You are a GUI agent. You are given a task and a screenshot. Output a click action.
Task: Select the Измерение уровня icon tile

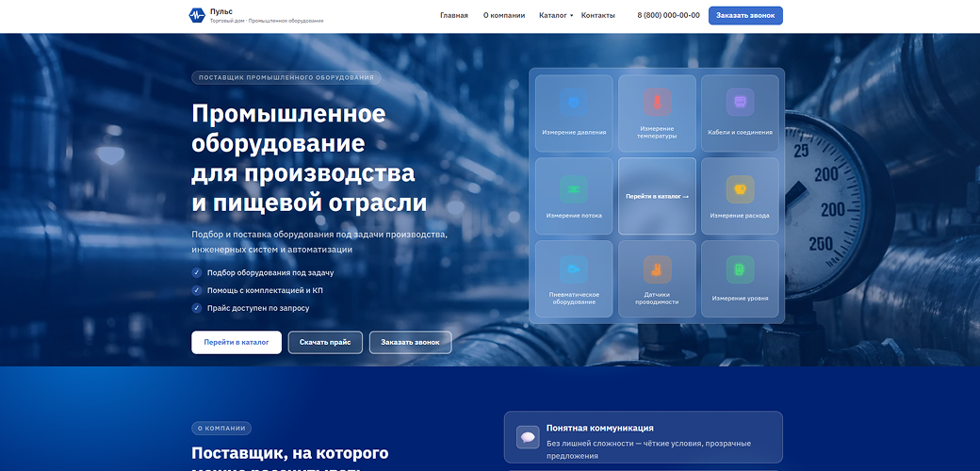pyautogui.click(x=740, y=269)
